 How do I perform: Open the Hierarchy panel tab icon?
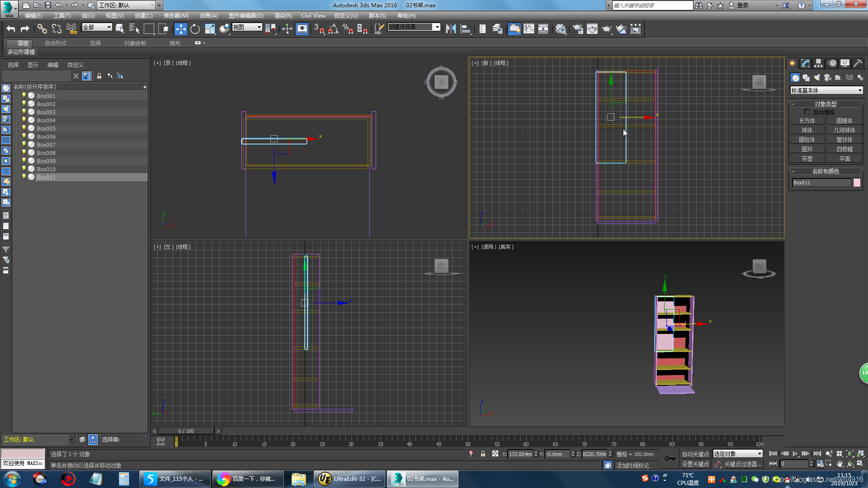818,63
